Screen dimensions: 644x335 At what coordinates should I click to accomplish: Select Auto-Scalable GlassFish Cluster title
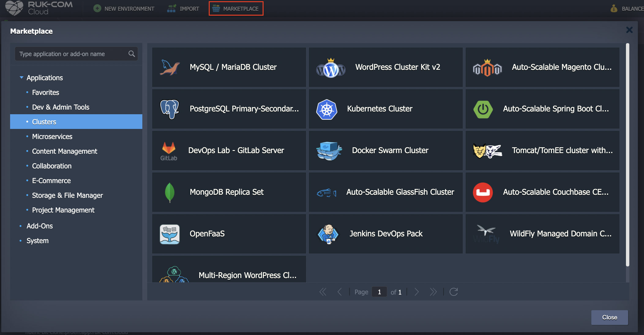(400, 192)
